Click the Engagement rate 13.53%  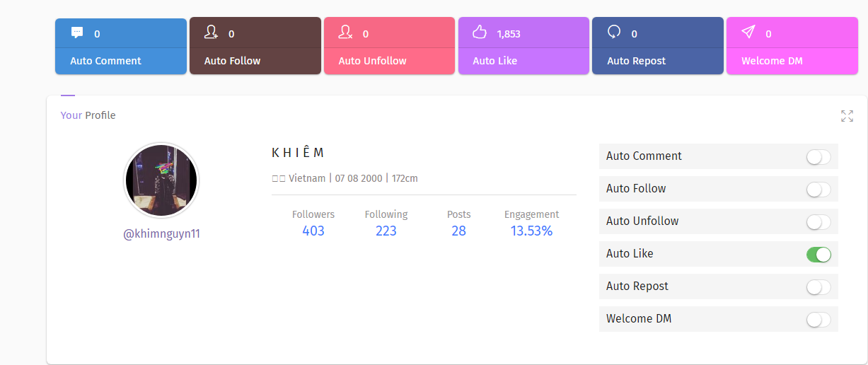[531, 231]
